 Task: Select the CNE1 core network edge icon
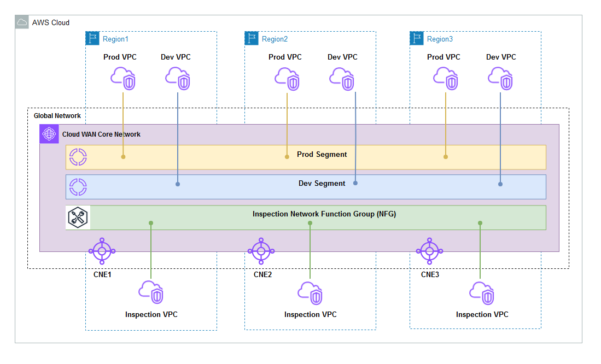click(102, 251)
